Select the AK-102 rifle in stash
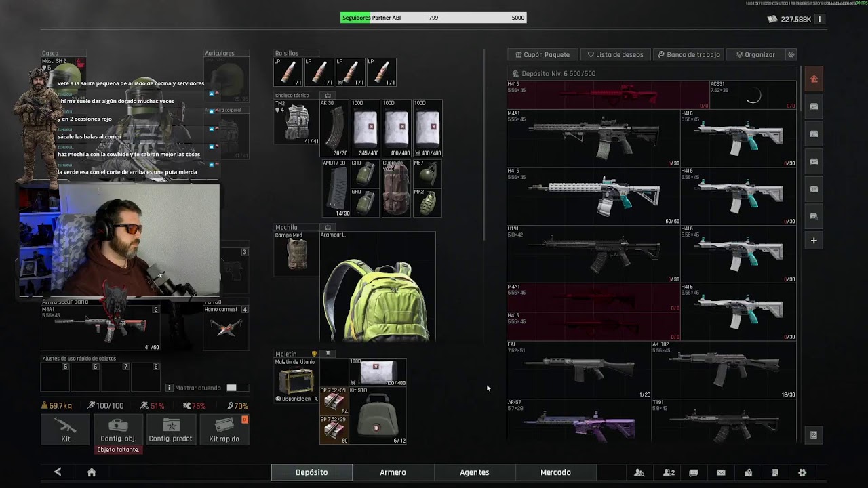The width and height of the screenshot is (868, 488). pyautogui.click(x=724, y=369)
